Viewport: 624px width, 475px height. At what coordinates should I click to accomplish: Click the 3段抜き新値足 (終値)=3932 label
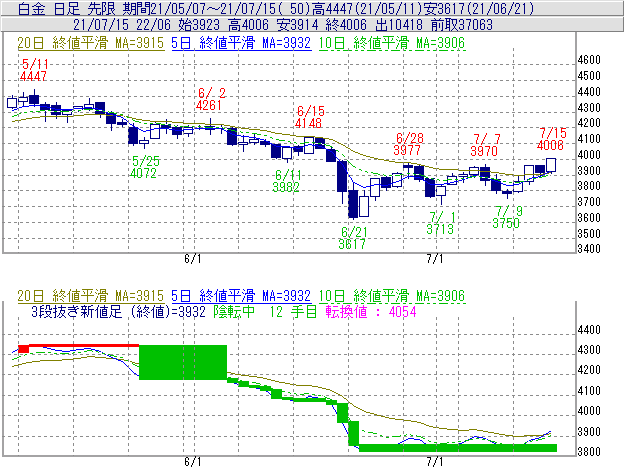pos(118,311)
